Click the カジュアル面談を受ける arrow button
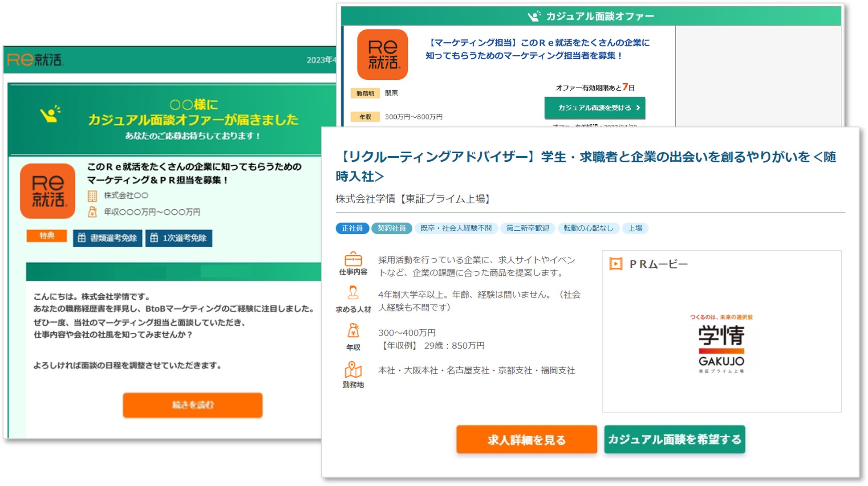The width and height of the screenshot is (868, 486). click(595, 108)
